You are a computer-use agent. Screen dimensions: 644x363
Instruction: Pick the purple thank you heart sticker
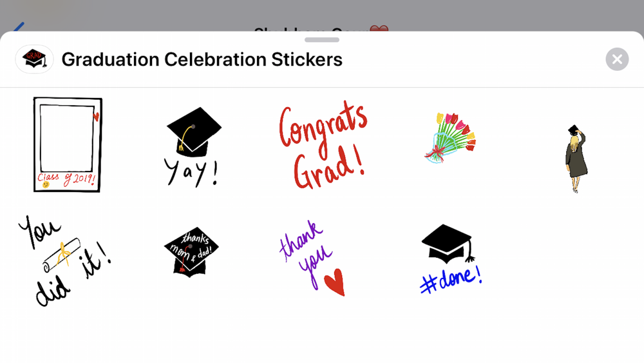[313, 258]
